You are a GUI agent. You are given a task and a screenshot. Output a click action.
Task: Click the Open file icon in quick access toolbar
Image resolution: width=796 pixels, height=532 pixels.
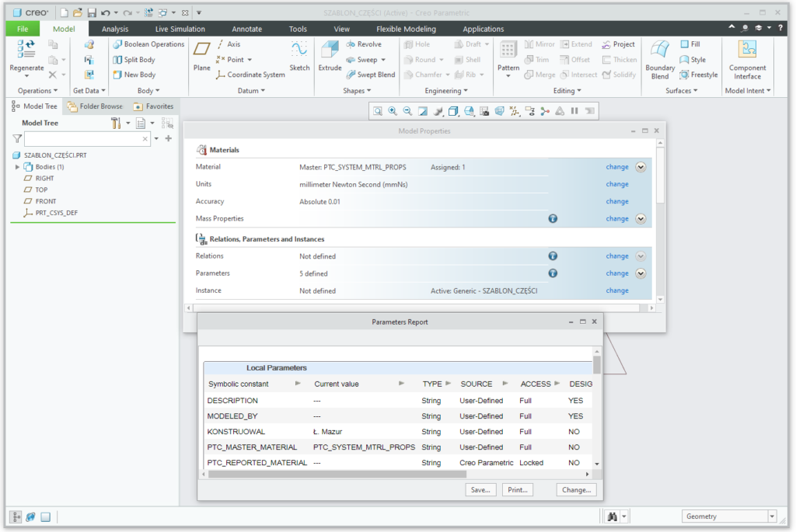[78, 12]
